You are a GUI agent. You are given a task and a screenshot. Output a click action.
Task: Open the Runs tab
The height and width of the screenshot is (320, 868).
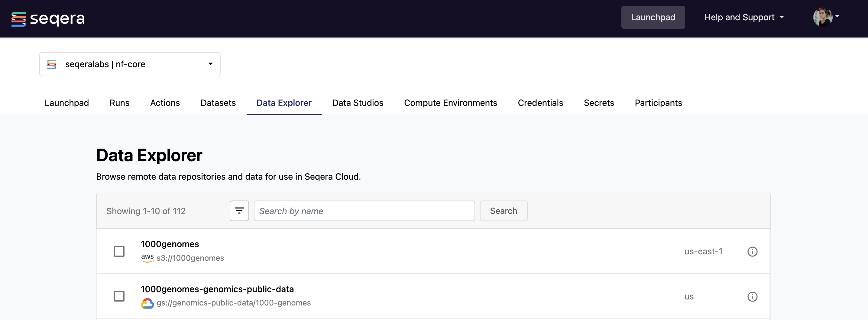(119, 103)
